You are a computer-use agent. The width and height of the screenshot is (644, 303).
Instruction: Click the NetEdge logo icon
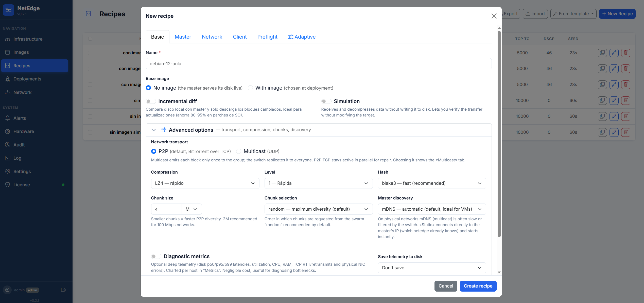coord(8,10)
